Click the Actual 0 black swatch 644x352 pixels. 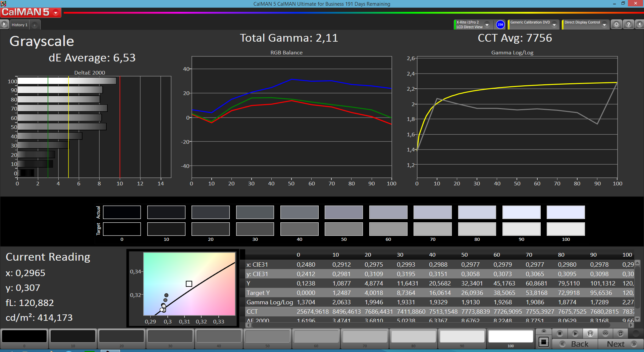pyautogui.click(x=122, y=212)
